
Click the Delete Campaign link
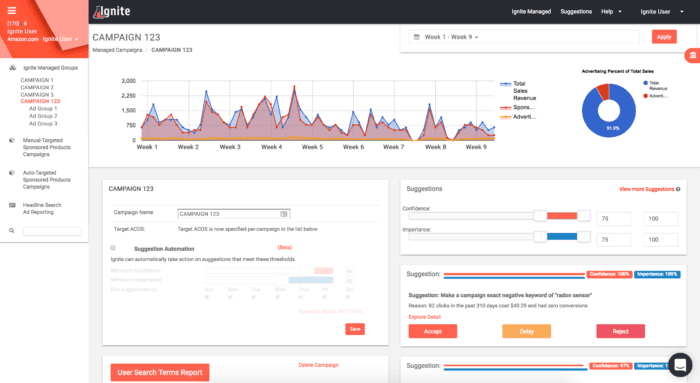tap(318, 365)
